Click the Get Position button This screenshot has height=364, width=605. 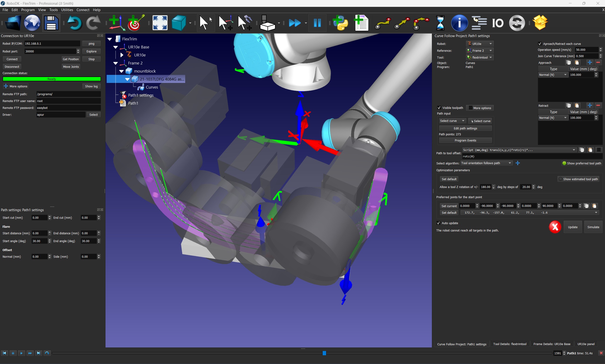click(x=71, y=59)
